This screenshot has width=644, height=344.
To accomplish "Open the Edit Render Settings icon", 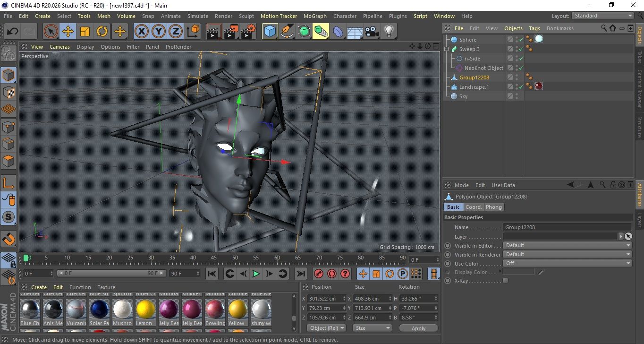I will click(x=248, y=32).
